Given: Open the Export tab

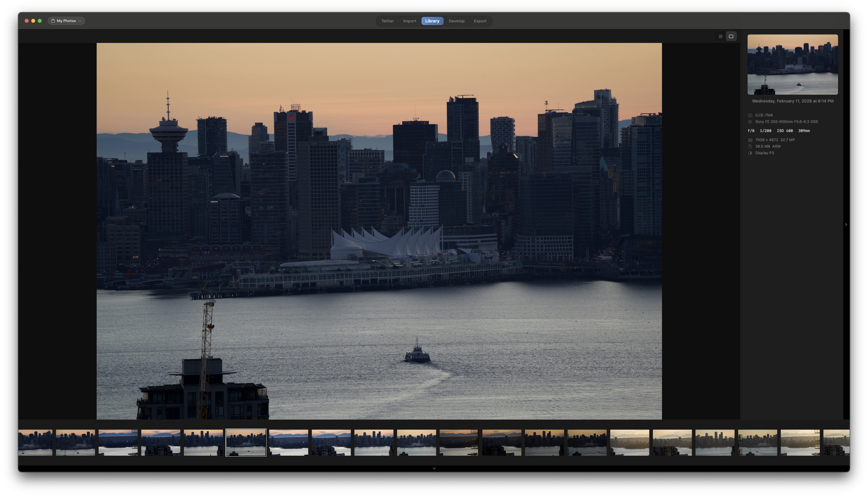Looking at the screenshot, I should click(x=480, y=21).
